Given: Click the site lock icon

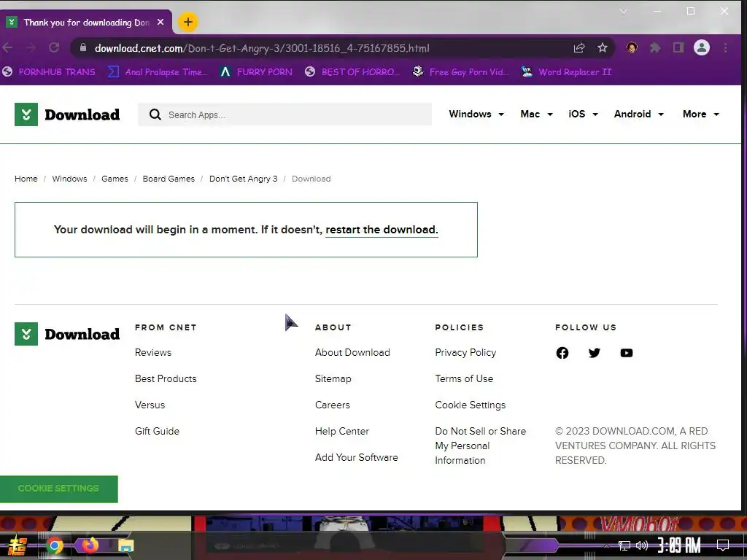Looking at the screenshot, I should pos(83,47).
